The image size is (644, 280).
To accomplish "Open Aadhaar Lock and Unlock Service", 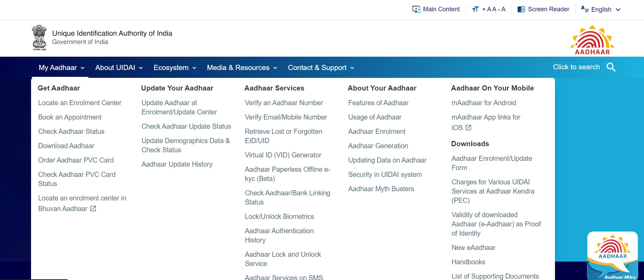I will 283,259.
